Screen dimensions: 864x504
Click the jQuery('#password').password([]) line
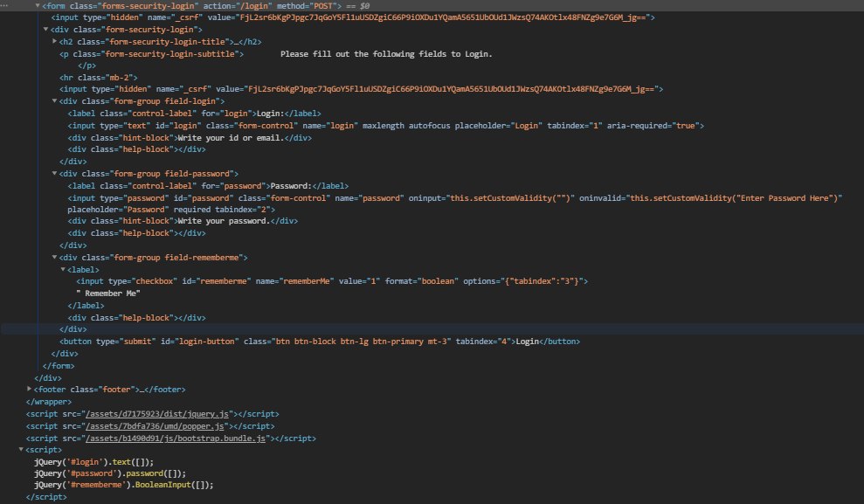(110, 473)
